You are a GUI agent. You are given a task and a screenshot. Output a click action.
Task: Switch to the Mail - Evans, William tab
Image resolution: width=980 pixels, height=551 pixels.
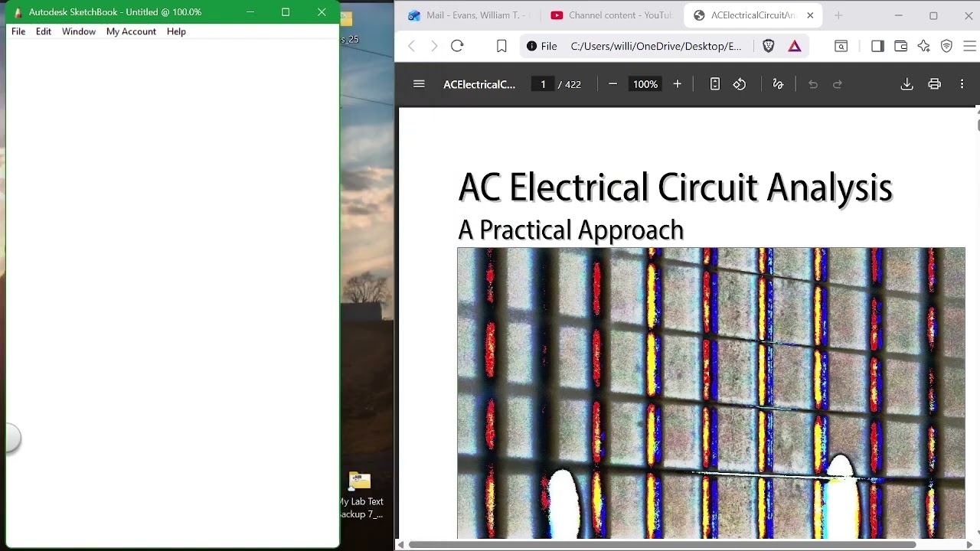[x=467, y=15]
